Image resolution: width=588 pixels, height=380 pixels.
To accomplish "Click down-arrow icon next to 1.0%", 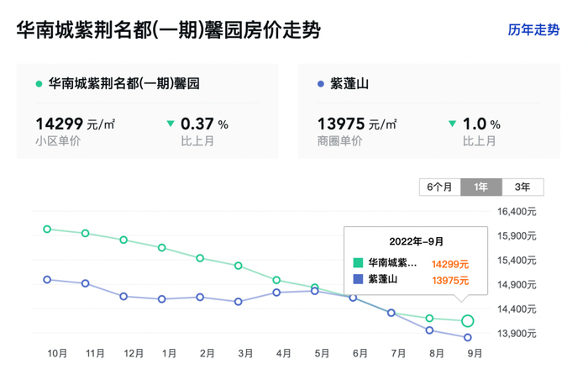I will (452, 123).
